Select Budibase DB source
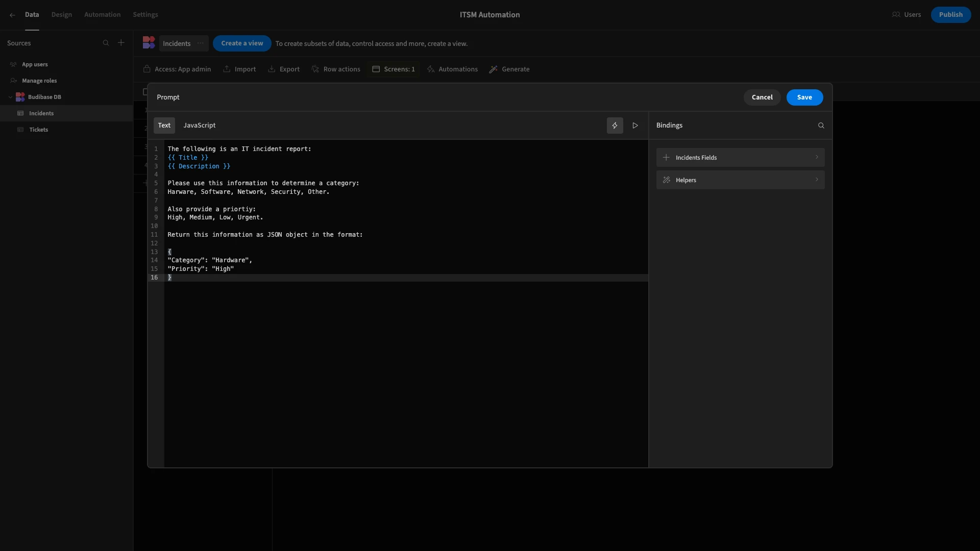The height and width of the screenshot is (551, 980). [44, 97]
